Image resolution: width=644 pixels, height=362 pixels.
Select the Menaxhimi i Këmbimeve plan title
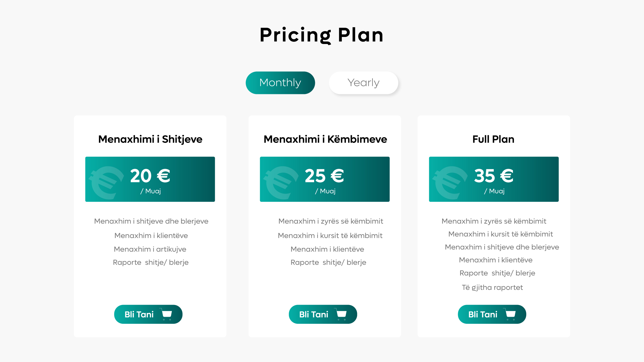[x=325, y=139]
